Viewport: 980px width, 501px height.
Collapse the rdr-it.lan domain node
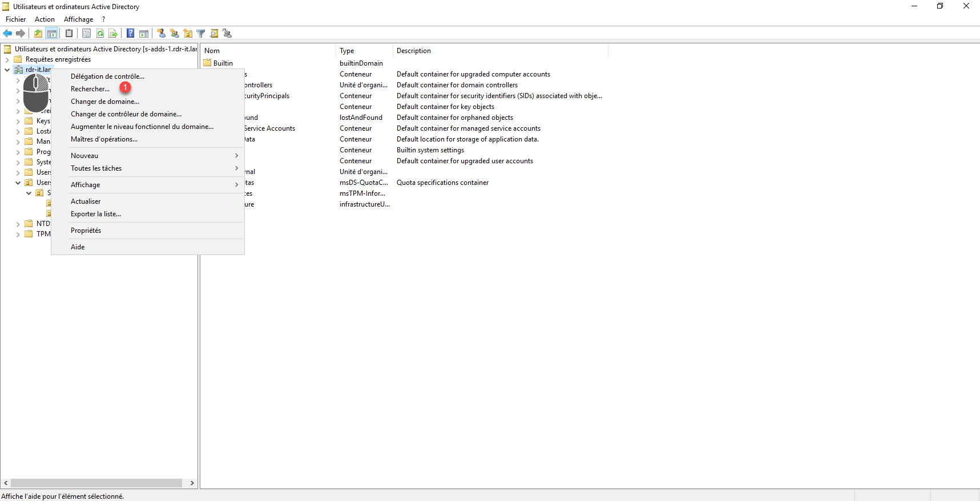[7, 70]
